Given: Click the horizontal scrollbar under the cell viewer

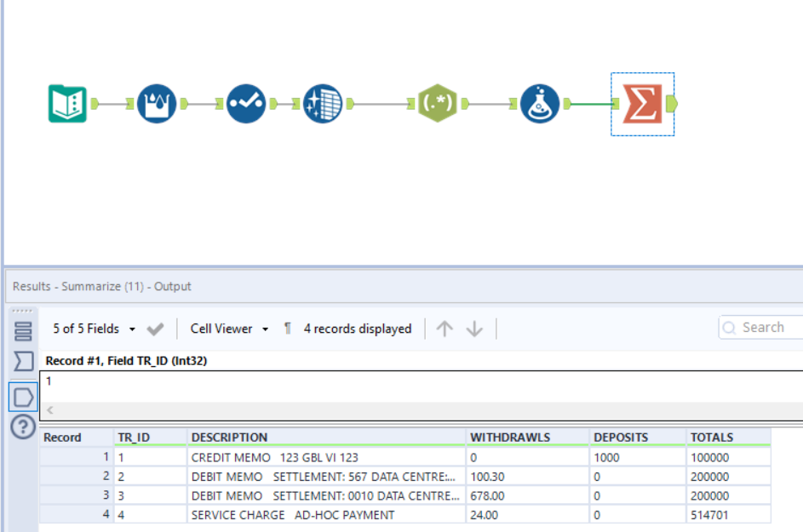Looking at the screenshot, I should 341,409.
